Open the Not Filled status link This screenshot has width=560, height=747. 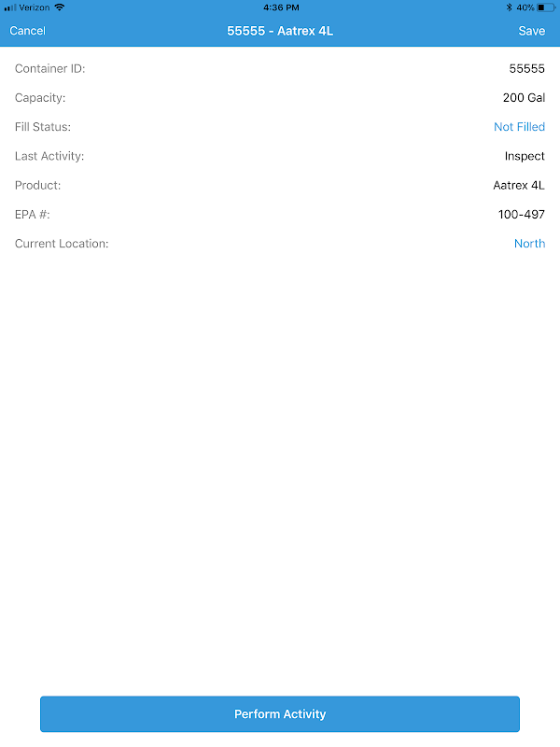[519, 127]
